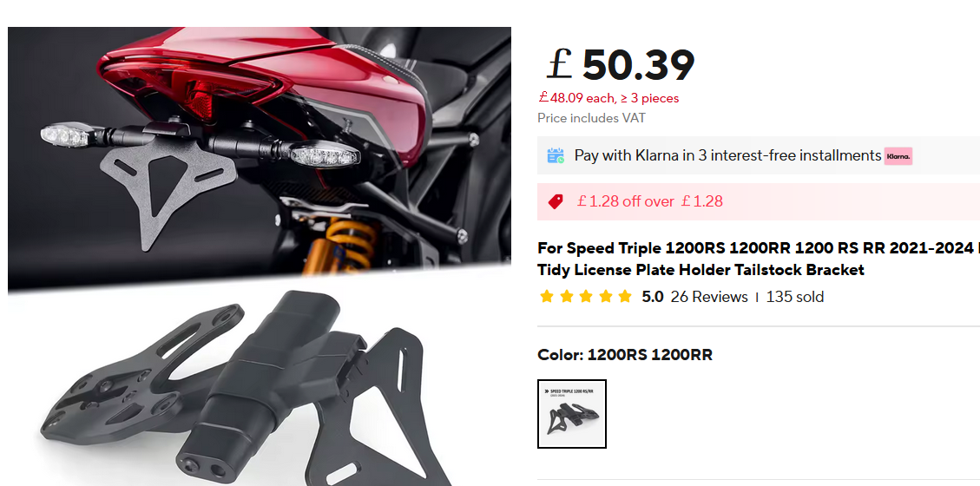Viewport: 980px width, 486px height.
Task: Click the red coupon tag icon
Action: pos(556,201)
